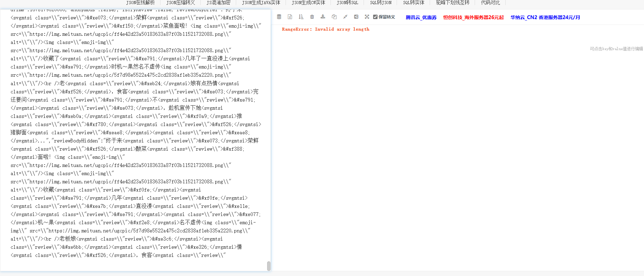
Task: Click the export to Excel file icon
Action: [x=290, y=17]
